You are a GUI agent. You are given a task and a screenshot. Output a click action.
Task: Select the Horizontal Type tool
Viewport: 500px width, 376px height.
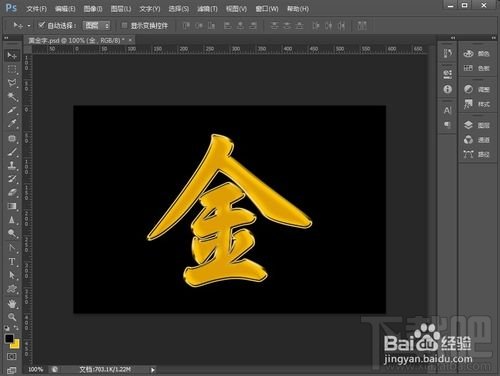pos(12,262)
